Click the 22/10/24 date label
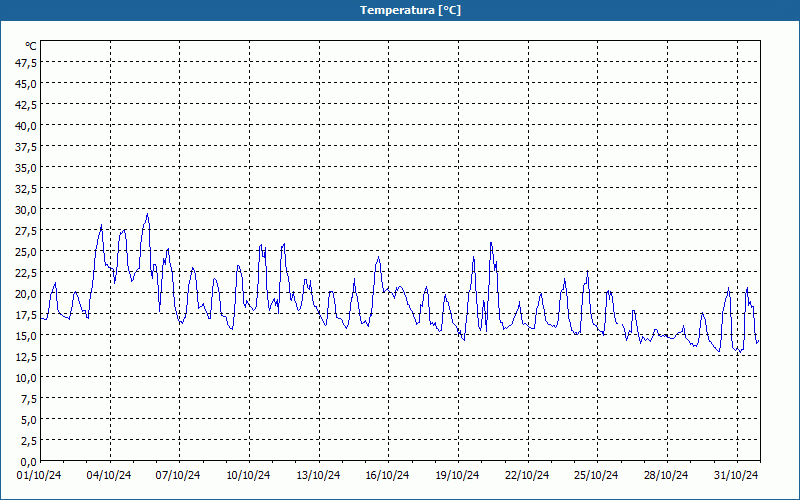800x500 pixels. click(527, 476)
